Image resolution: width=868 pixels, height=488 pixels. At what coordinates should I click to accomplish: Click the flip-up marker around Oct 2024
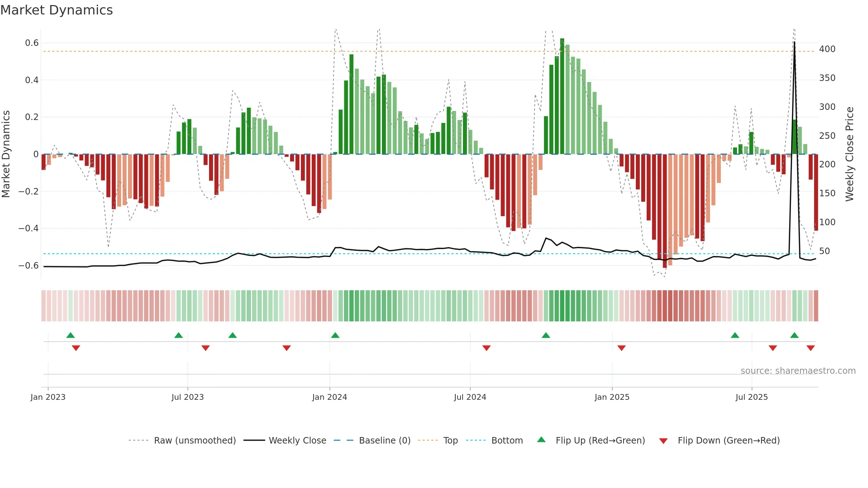pyautogui.click(x=546, y=335)
